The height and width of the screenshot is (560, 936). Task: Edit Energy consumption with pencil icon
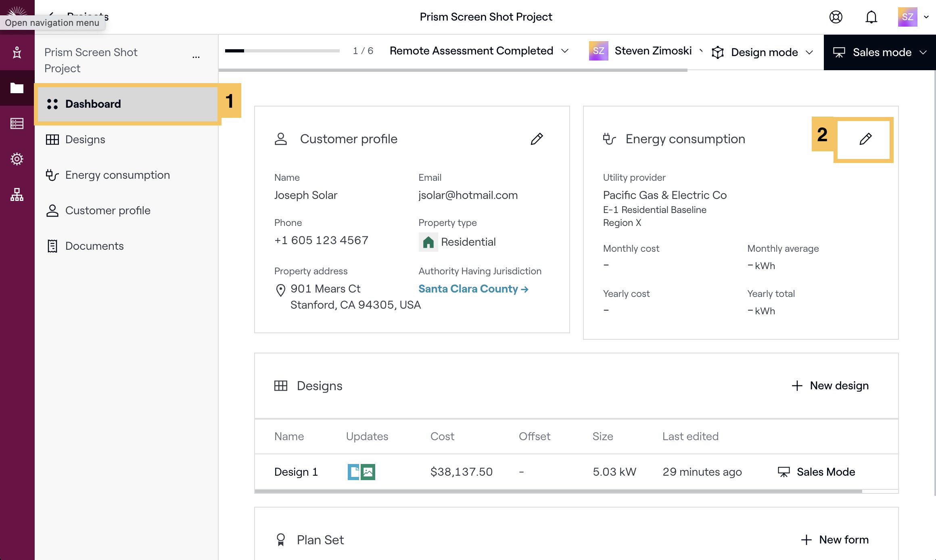[x=865, y=139]
